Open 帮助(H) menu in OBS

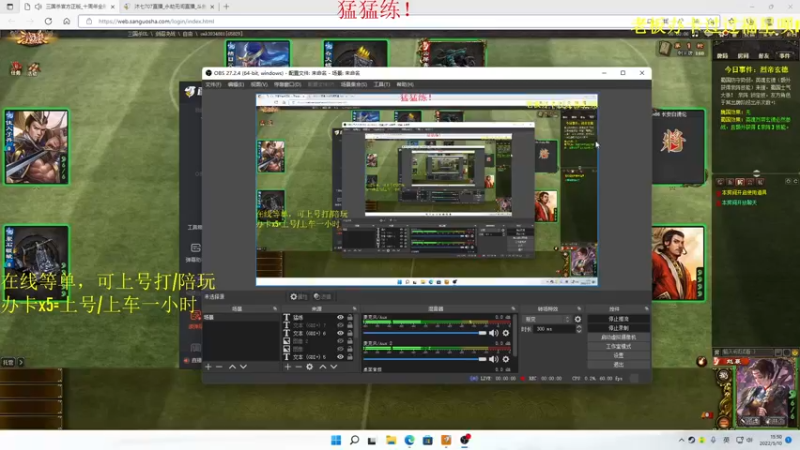point(405,84)
